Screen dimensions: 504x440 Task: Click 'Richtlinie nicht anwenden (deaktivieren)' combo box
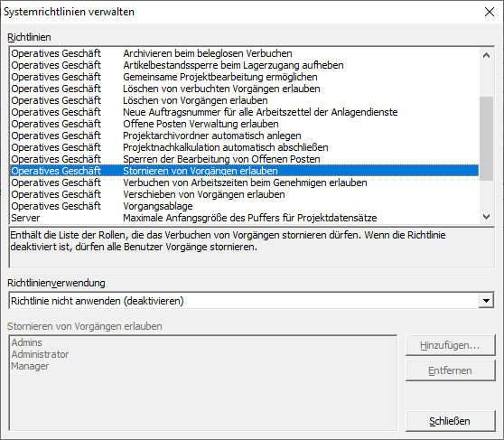(x=251, y=301)
